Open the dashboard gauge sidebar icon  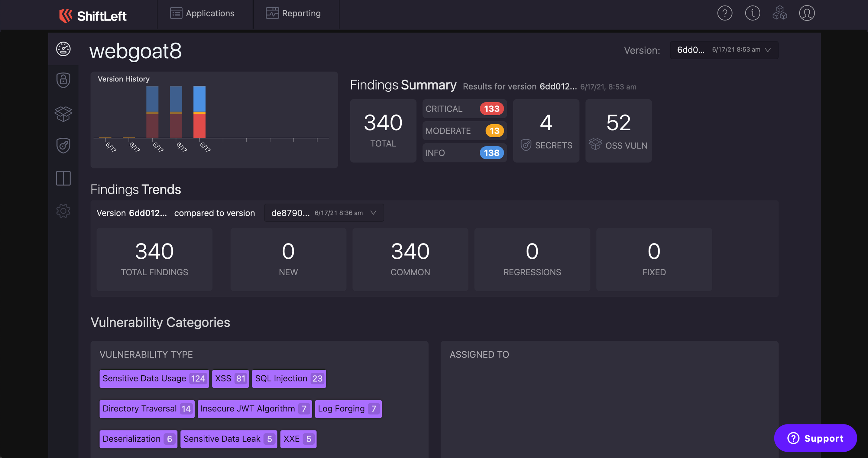click(x=63, y=49)
